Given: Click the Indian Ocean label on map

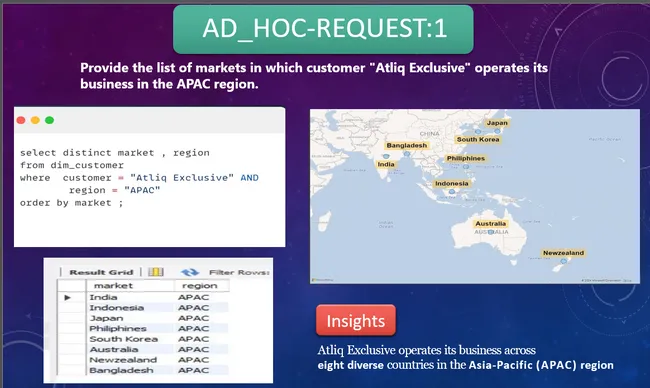Looking at the screenshot, I should pos(386,224).
